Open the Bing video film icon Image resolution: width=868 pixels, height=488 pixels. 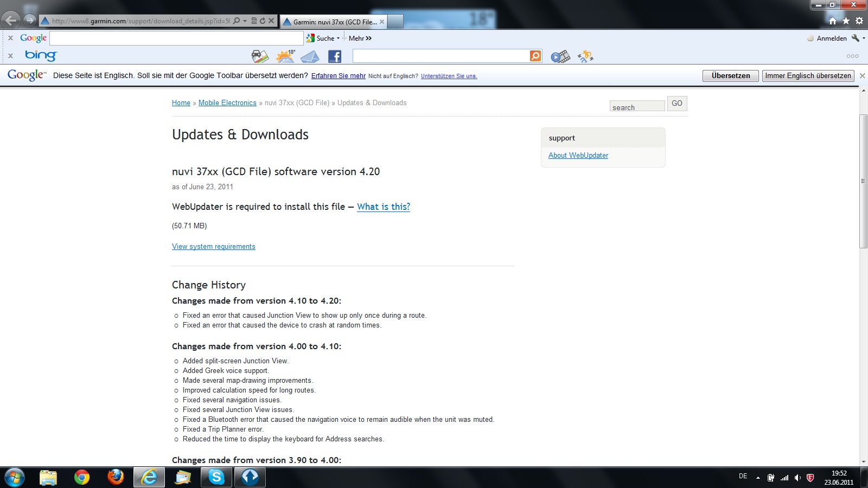[x=560, y=56]
